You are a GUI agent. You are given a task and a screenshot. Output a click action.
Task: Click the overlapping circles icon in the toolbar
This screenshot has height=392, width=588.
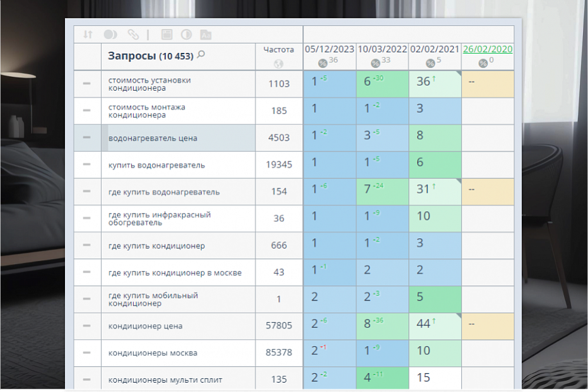(110, 35)
